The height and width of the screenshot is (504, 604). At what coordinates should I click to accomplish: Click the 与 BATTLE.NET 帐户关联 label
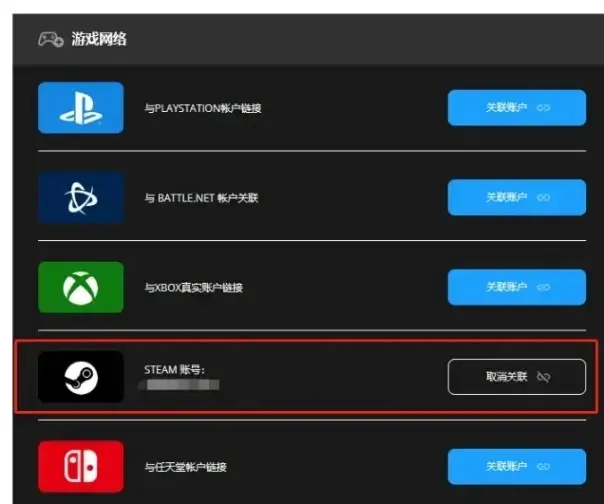pos(201,198)
